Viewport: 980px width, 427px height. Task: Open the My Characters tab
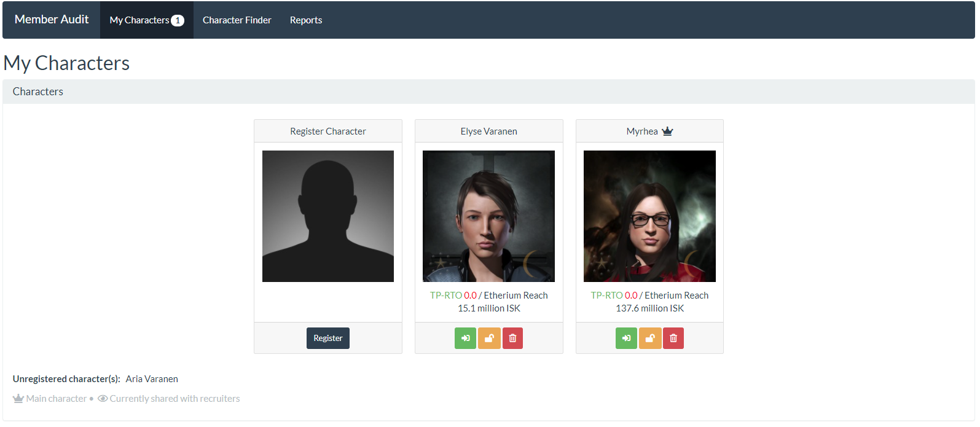pos(147,20)
